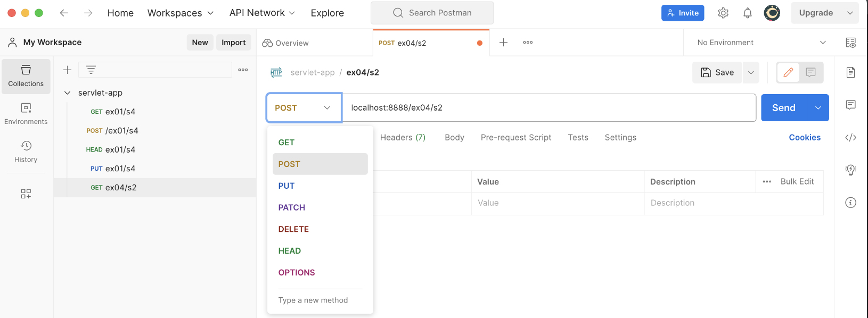Go back with the left arrow icon
The image size is (868, 318).
[64, 13]
